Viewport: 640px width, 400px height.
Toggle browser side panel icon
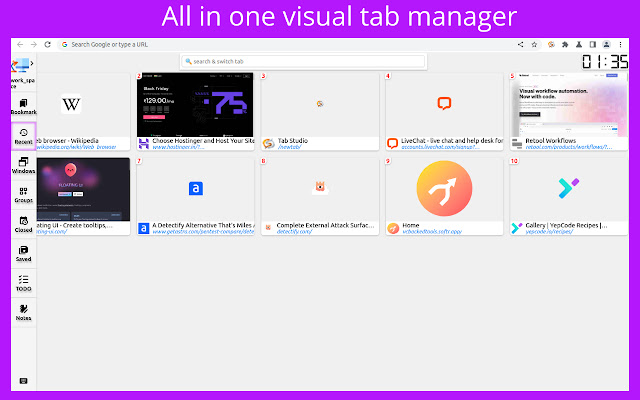pos(593,44)
